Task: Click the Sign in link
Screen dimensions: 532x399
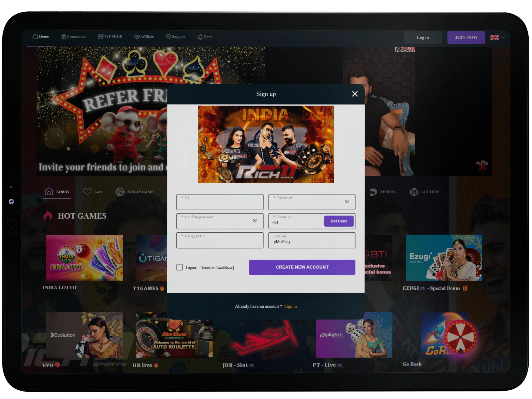Action: tap(290, 306)
